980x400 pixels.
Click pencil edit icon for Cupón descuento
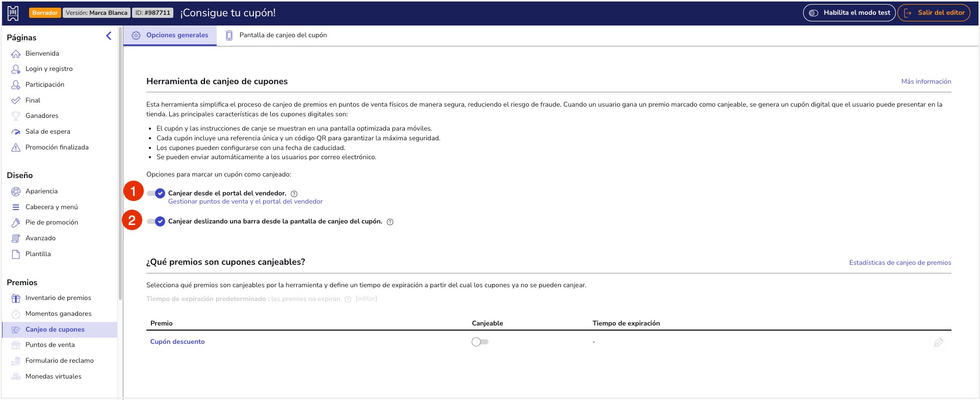click(x=938, y=342)
